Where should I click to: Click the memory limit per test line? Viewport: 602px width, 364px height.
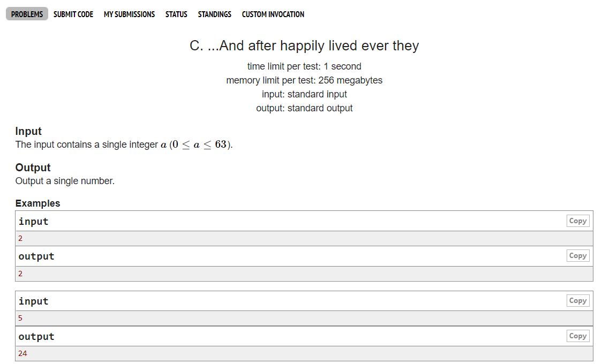[304, 80]
